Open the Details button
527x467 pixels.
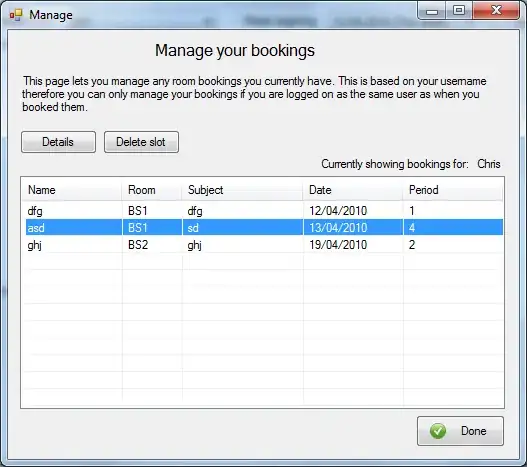[58, 142]
